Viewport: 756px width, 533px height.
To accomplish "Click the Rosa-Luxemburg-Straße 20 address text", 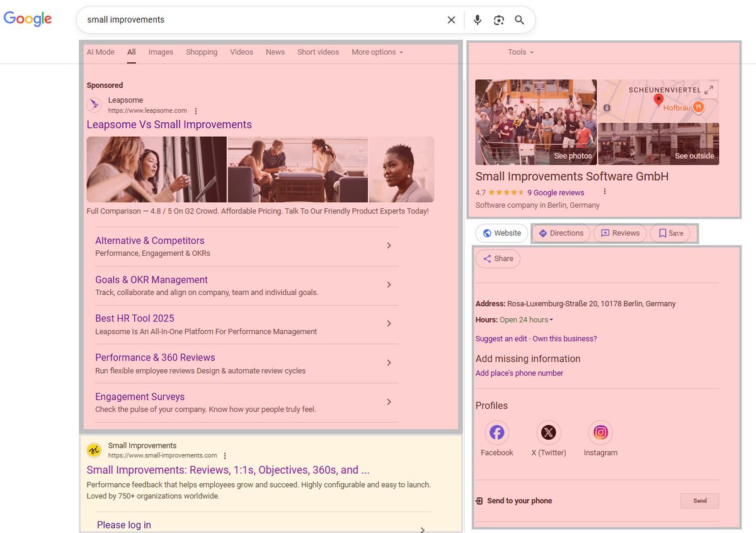I will [592, 304].
